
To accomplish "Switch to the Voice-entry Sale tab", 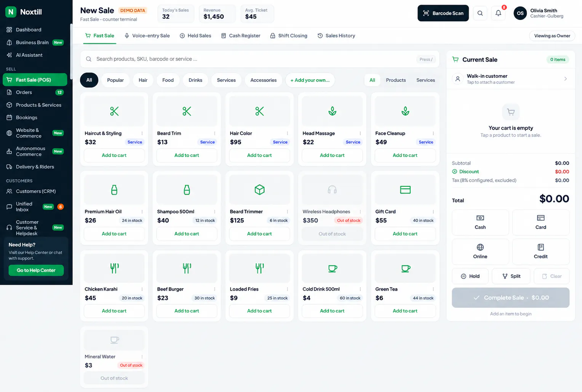I will pos(147,36).
